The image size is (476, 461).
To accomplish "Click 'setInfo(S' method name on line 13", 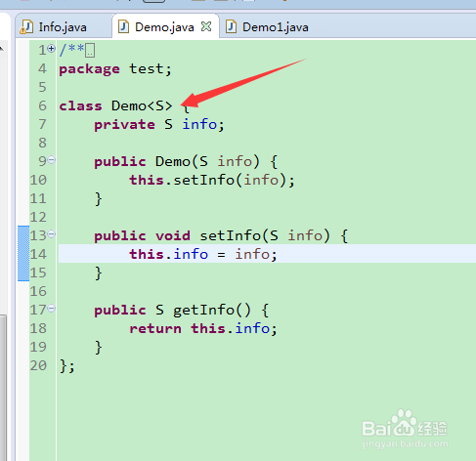I will (238, 236).
